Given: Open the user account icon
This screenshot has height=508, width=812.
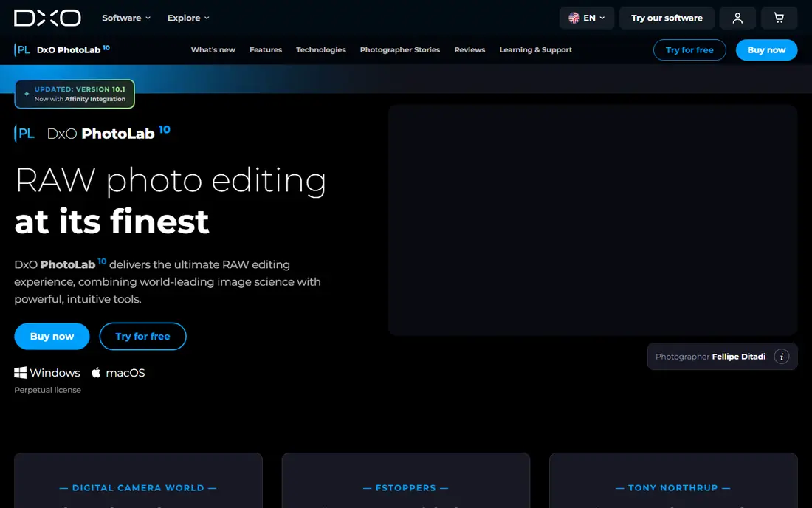Looking at the screenshot, I should click(737, 18).
